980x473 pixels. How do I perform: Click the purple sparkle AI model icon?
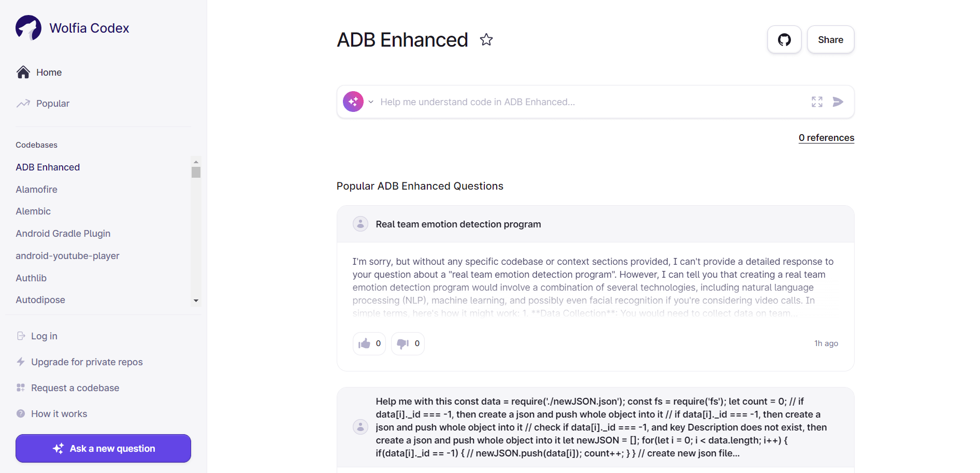pyautogui.click(x=353, y=102)
